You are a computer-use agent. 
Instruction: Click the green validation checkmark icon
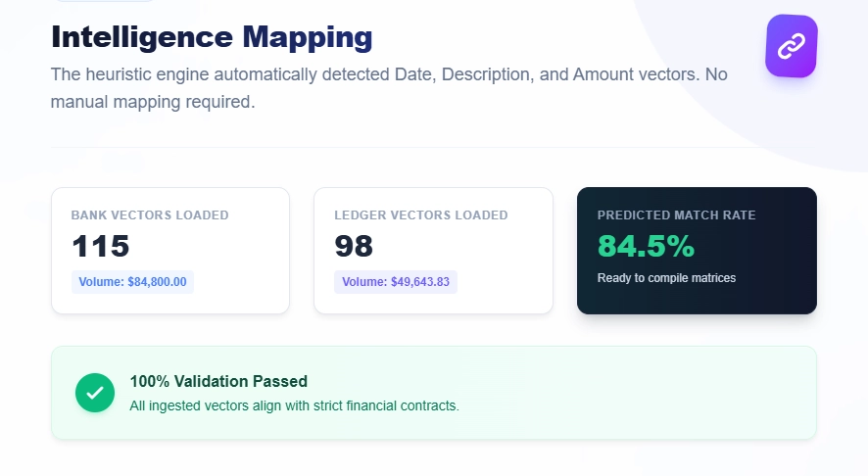pyautogui.click(x=95, y=393)
